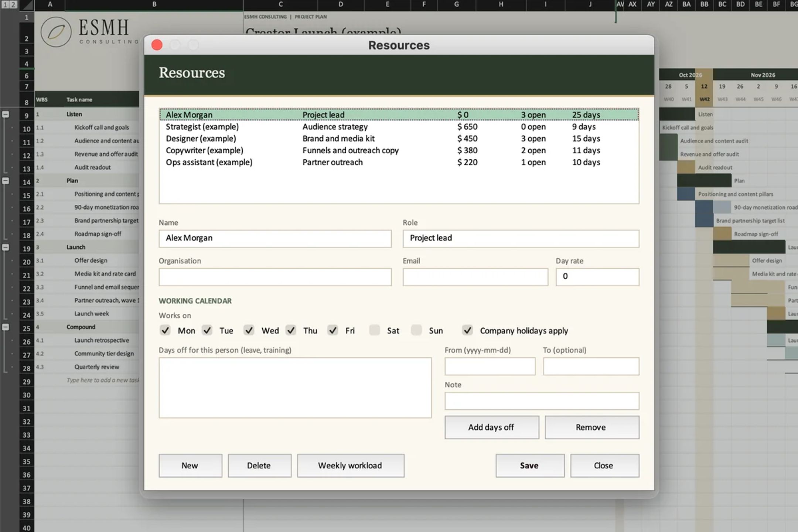The image size is (798, 532).
Task: Open the Weekly workload view
Action: tap(351, 465)
